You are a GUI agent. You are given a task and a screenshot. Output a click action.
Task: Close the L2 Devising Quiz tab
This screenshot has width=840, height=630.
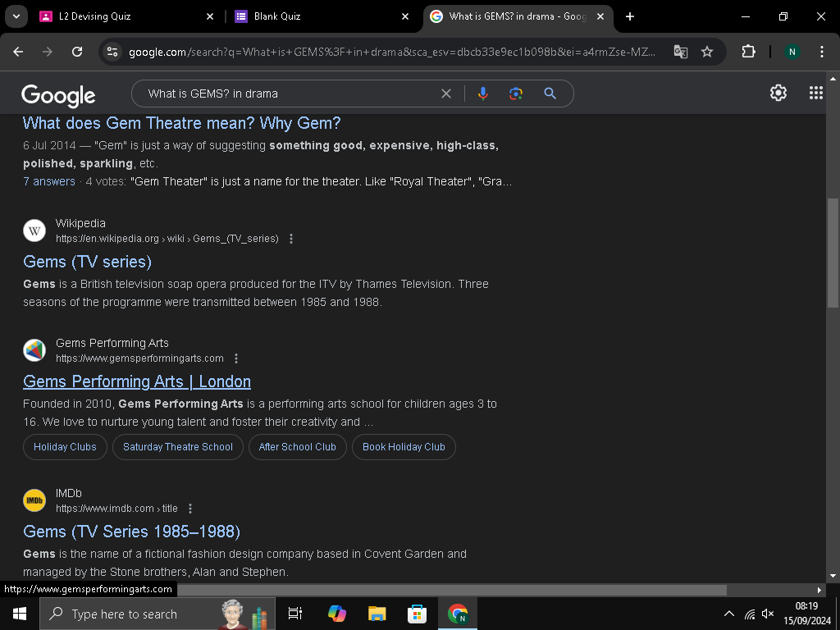pos(210,16)
